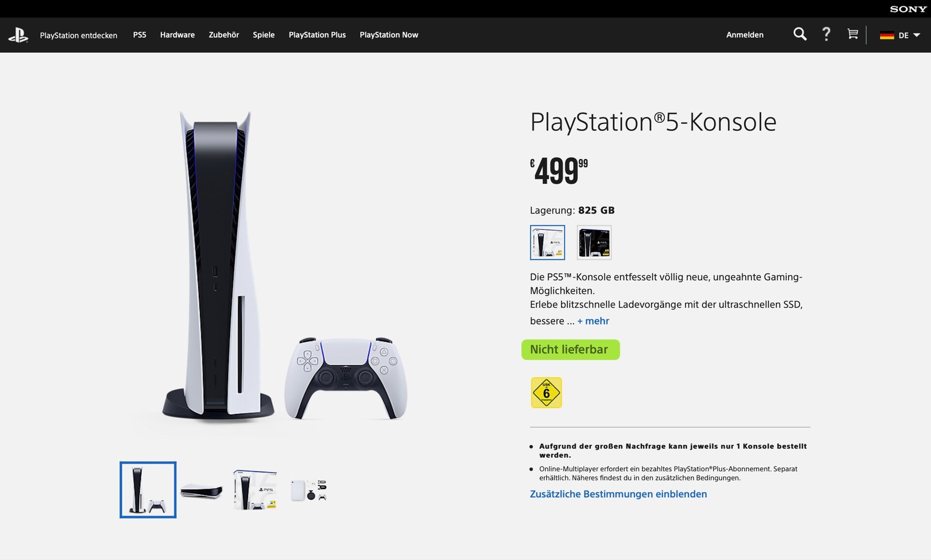The height and width of the screenshot is (560, 931).
Task: Select the PS5 box packaging thumbnail
Action: (255, 490)
